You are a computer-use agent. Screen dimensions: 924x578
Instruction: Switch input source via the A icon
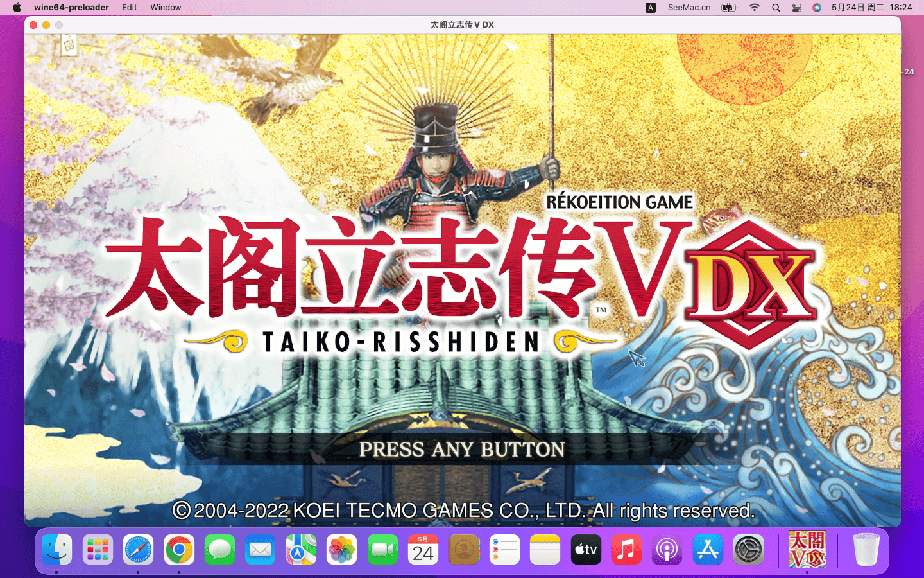(x=650, y=8)
